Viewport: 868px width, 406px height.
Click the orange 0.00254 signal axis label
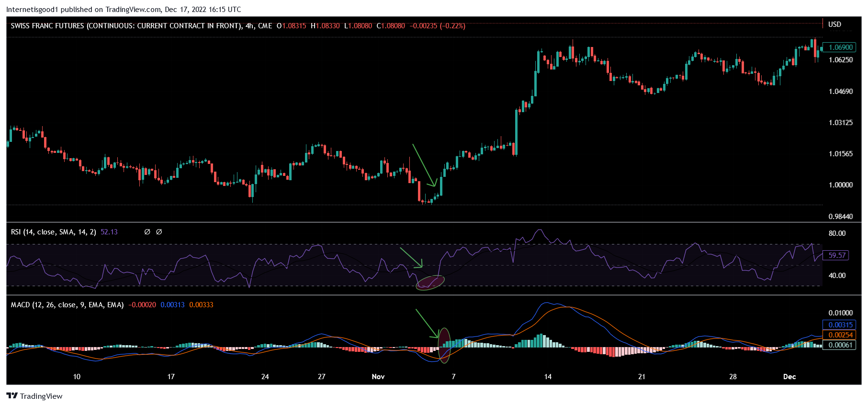[x=840, y=335]
